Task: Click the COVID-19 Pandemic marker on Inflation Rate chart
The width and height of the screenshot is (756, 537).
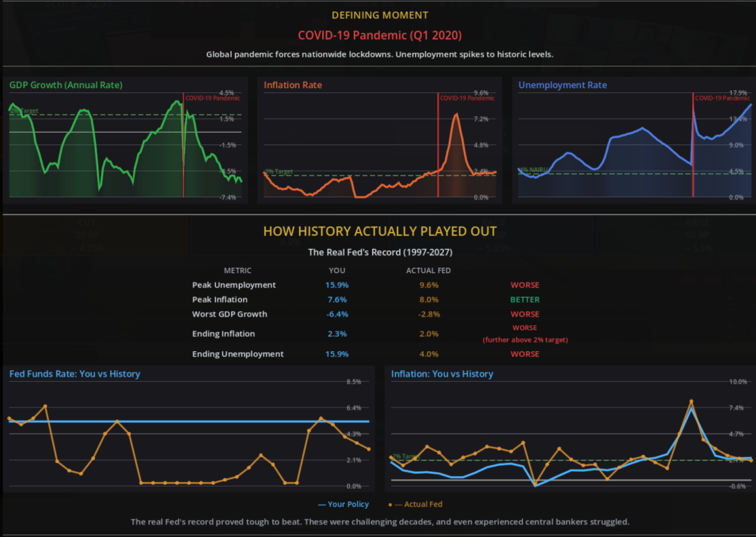Action: pyautogui.click(x=467, y=98)
